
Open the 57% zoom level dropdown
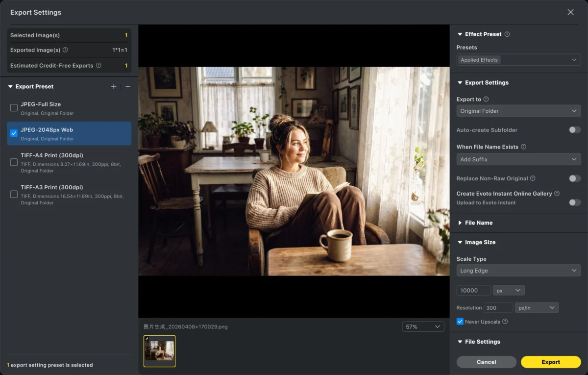(x=423, y=327)
